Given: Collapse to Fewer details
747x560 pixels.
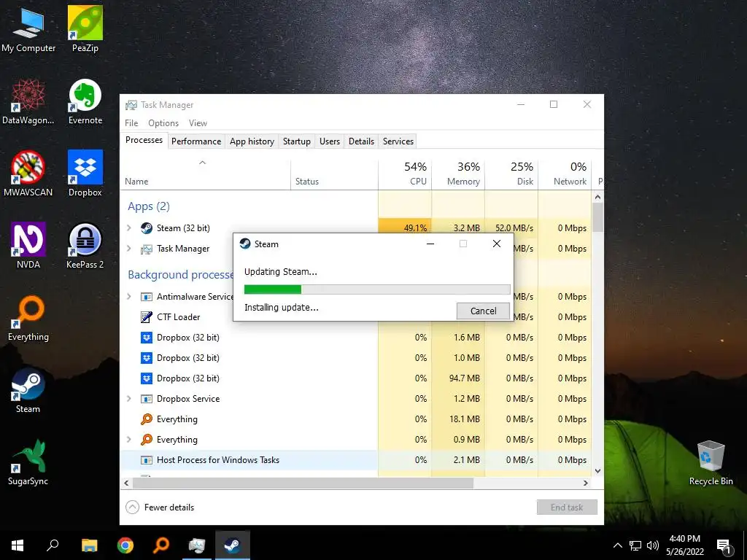Looking at the screenshot, I should click(160, 507).
